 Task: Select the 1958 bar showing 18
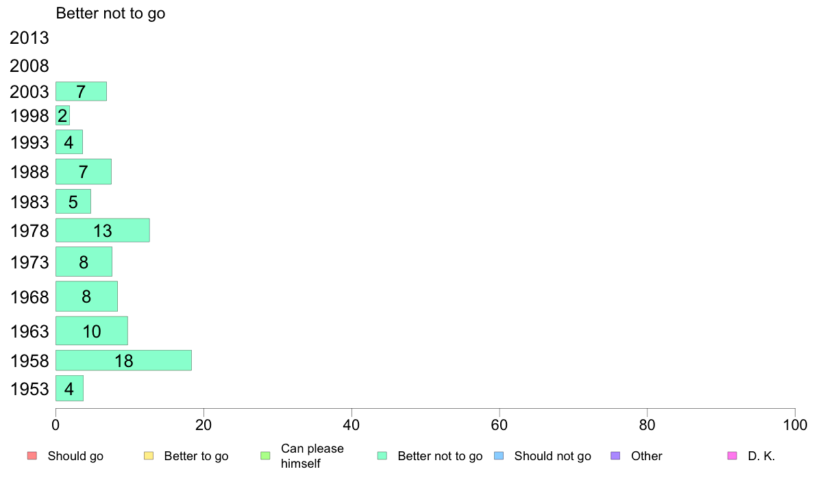(x=123, y=360)
